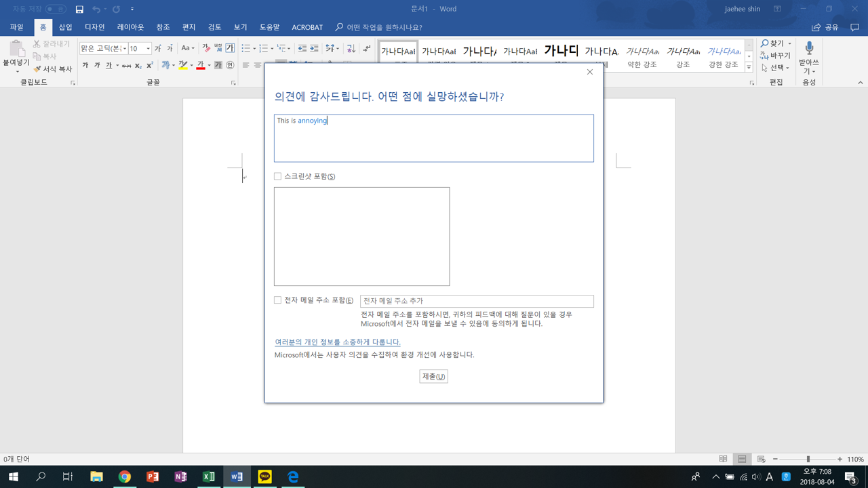Image resolution: width=868 pixels, height=488 pixels.
Task: Click the zoom in plus button
Action: coord(840,460)
